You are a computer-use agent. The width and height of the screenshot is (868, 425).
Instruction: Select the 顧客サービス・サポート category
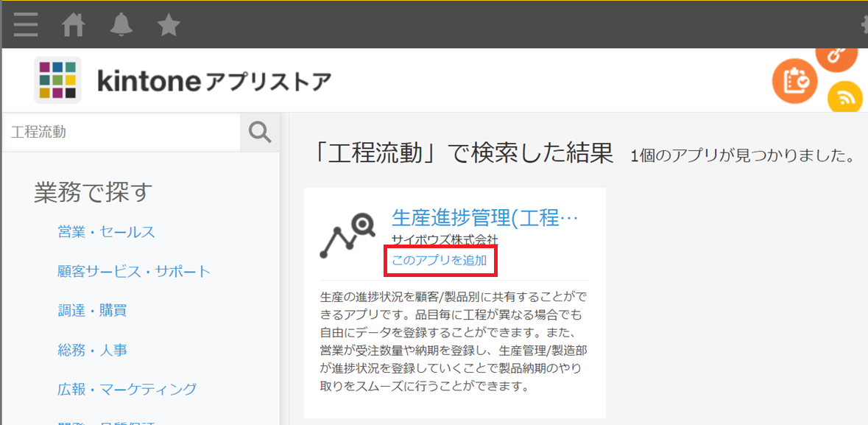pyautogui.click(x=135, y=272)
